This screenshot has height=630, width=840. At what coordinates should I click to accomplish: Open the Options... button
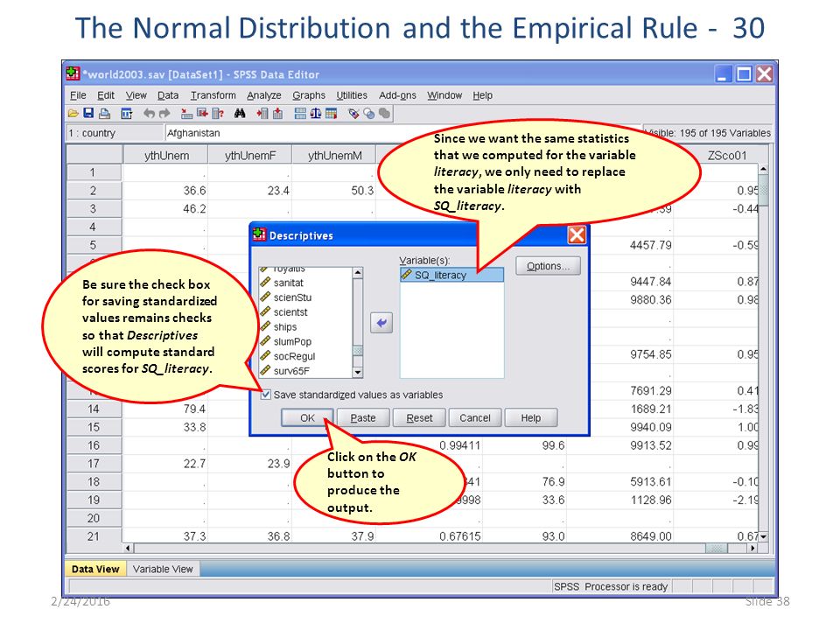click(x=548, y=266)
